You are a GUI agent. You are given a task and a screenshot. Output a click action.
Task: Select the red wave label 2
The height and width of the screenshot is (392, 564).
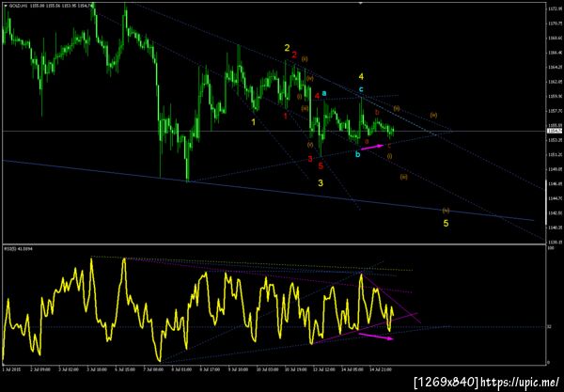coord(294,55)
